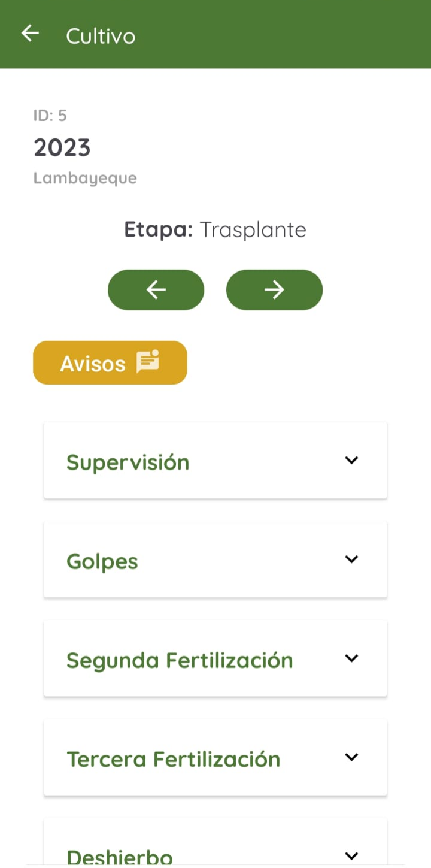Expand the Segunda Fertilización section
431x868 pixels.
pyautogui.click(x=352, y=658)
